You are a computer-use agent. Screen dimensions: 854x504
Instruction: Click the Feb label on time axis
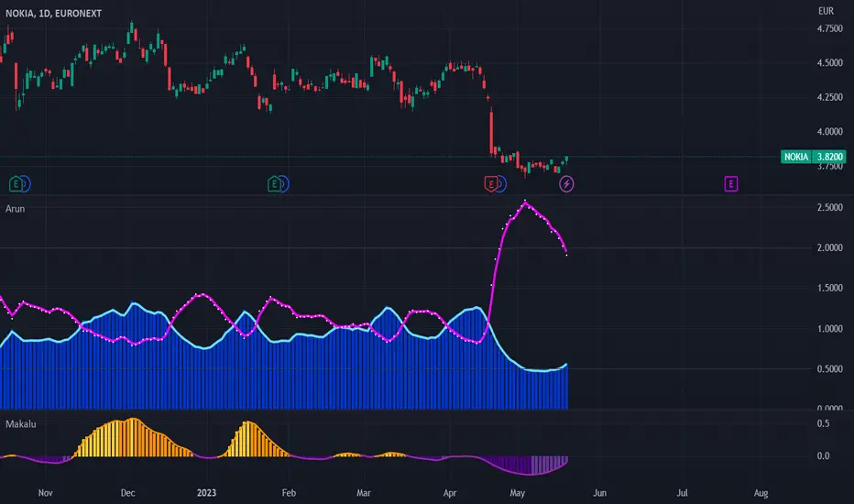click(289, 493)
